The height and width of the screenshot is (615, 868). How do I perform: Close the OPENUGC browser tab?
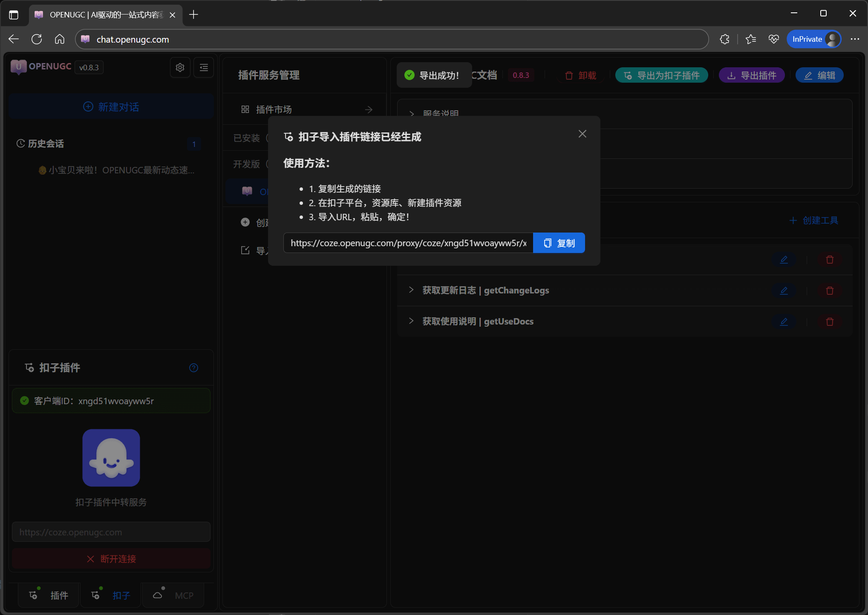point(173,15)
